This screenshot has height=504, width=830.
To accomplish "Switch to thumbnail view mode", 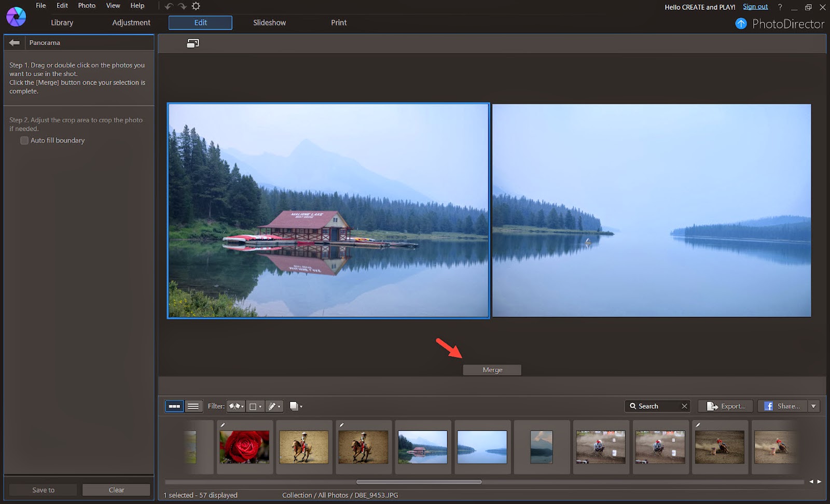I will point(174,406).
